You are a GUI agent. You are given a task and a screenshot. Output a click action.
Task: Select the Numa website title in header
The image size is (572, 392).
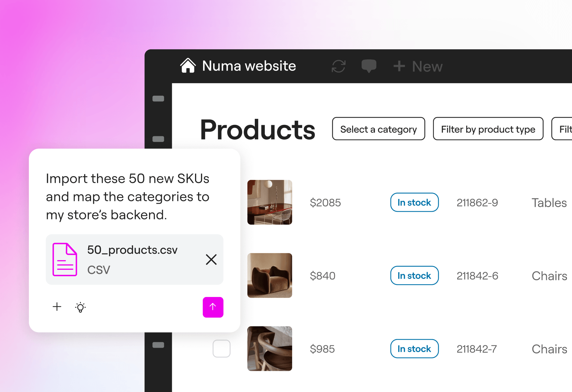click(249, 66)
